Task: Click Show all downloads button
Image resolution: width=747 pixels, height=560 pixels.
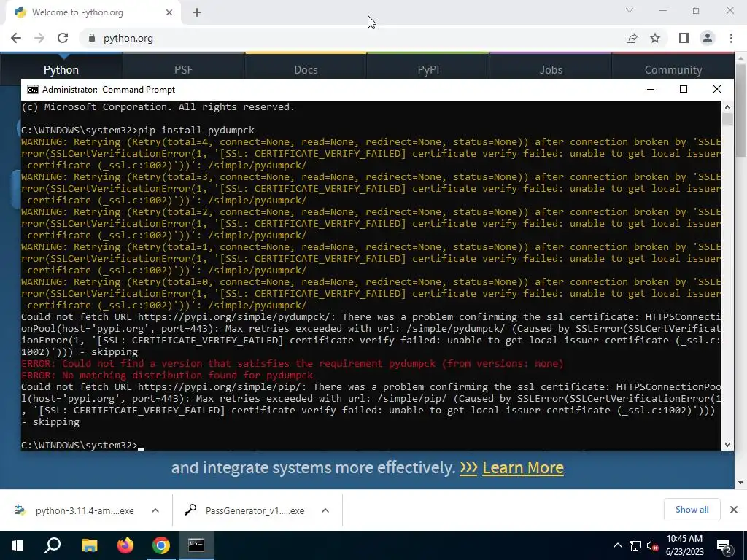Action: [x=692, y=510]
